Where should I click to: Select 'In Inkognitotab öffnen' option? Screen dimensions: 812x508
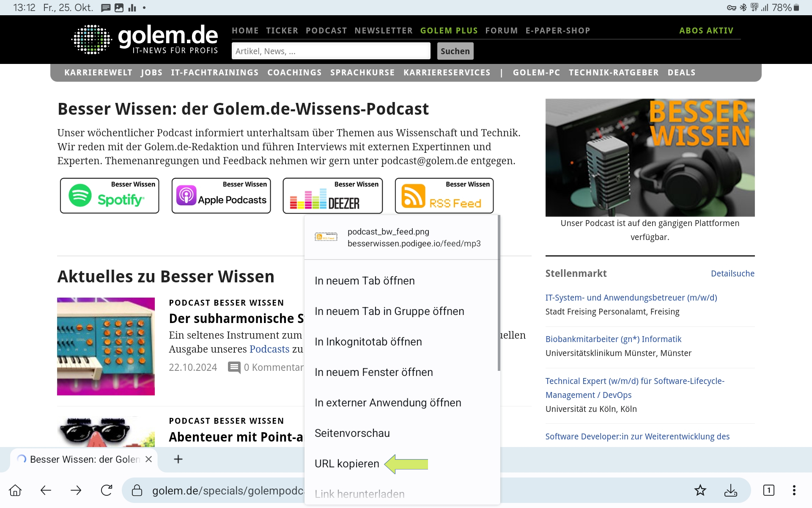coord(368,342)
